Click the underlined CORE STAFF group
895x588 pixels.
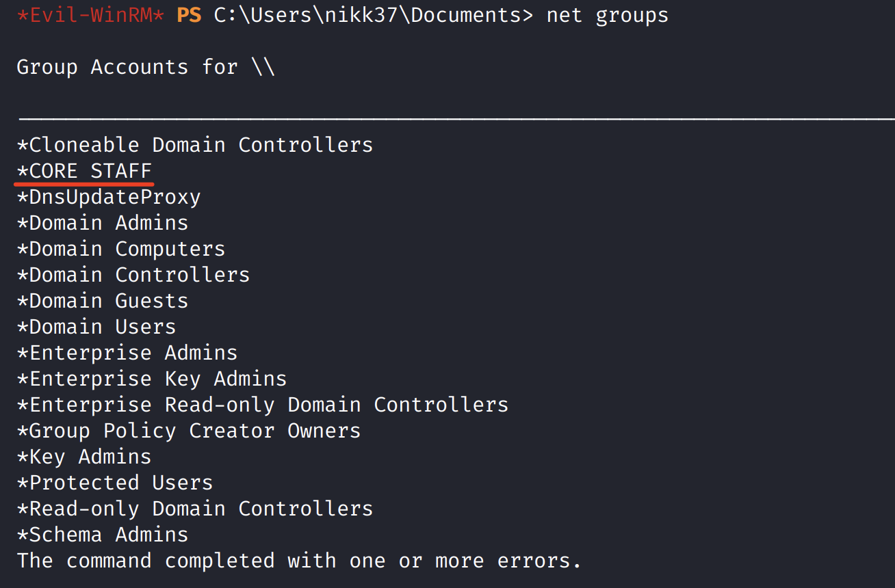[x=84, y=171]
